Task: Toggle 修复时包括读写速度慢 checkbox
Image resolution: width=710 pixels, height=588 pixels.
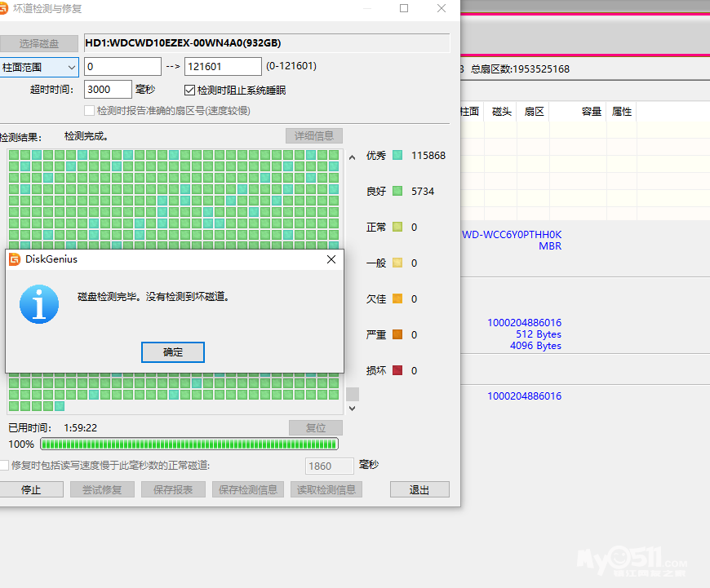Action: [x=5, y=465]
